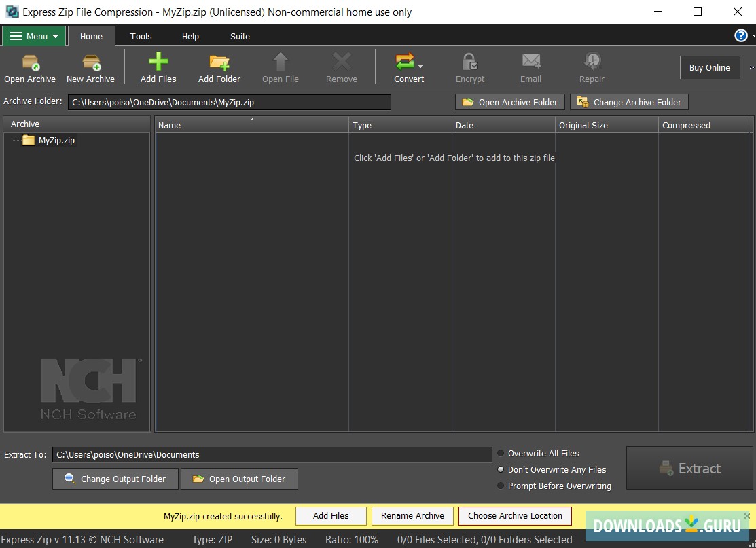Click the green Add Files plus icon

pos(158,62)
